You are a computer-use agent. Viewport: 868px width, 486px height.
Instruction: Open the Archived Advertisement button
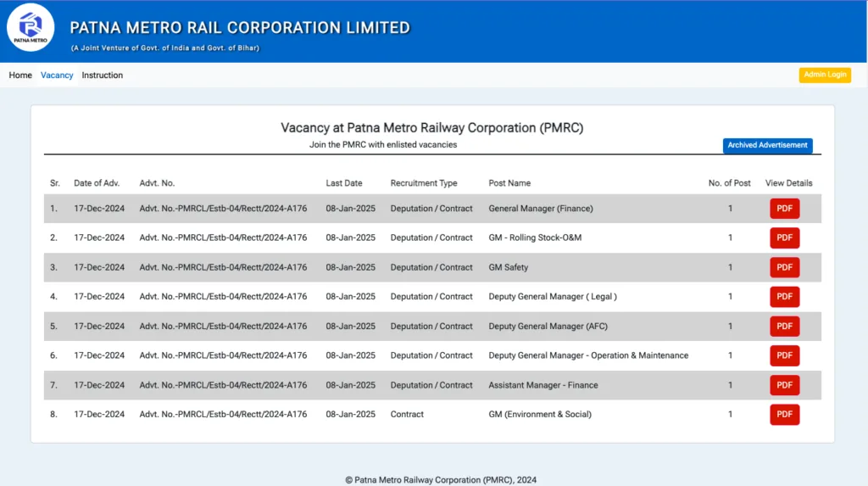[767, 145]
